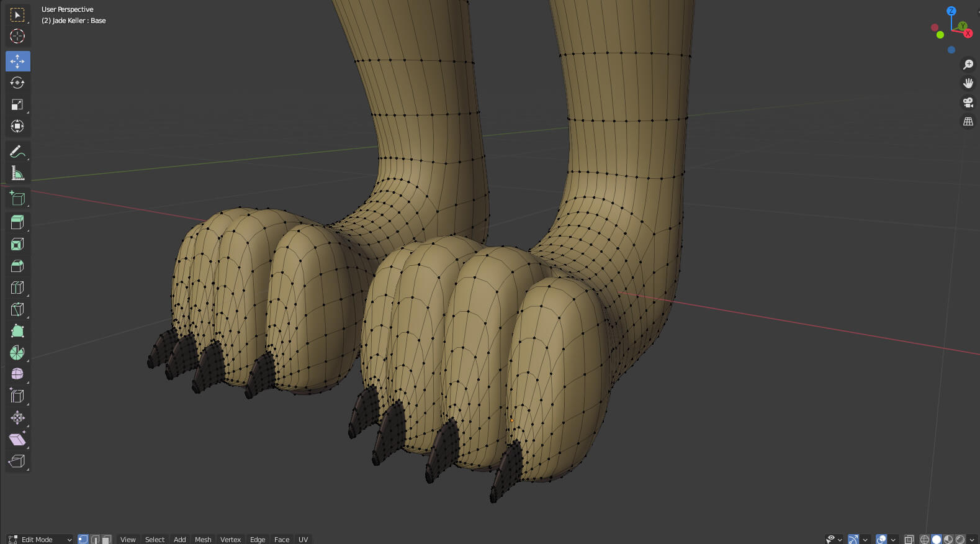Image resolution: width=980 pixels, height=544 pixels.
Task: Open the Edit Mode dropdown
Action: tap(40, 539)
